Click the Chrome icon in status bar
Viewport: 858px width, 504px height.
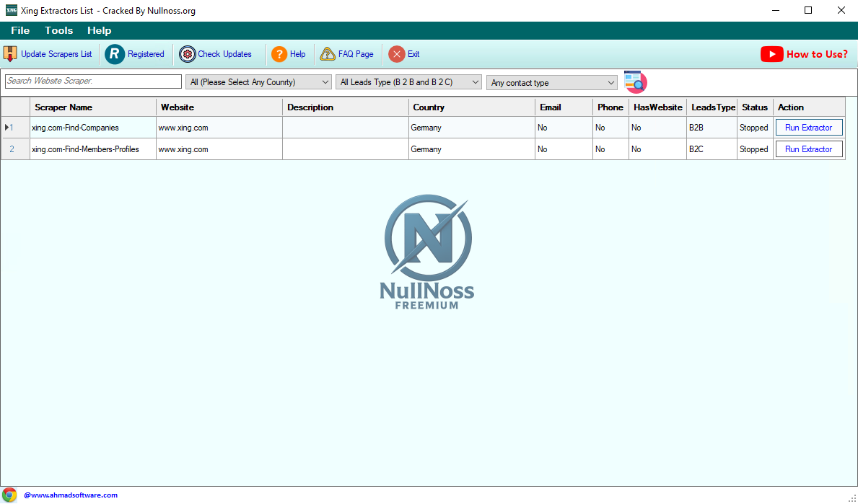pyautogui.click(x=9, y=495)
